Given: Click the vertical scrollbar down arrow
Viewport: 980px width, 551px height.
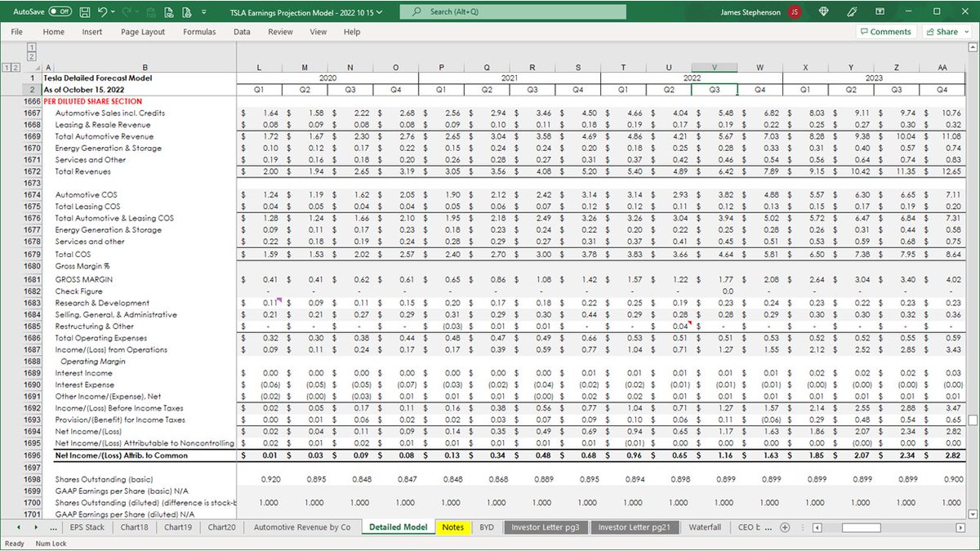Looking at the screenshot, I should tap(973, 513).
